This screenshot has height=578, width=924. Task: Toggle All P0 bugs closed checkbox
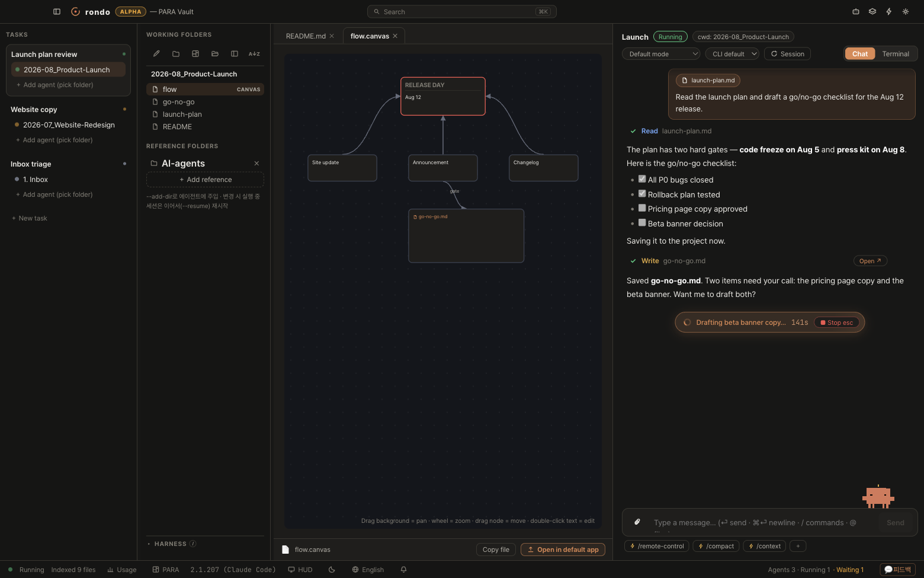point(642,179)
